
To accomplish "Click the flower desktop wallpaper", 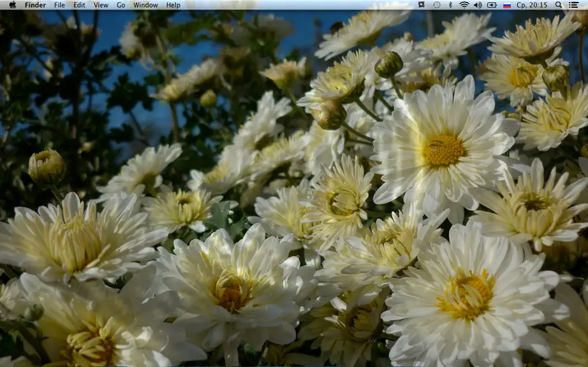I will (294, 189).
